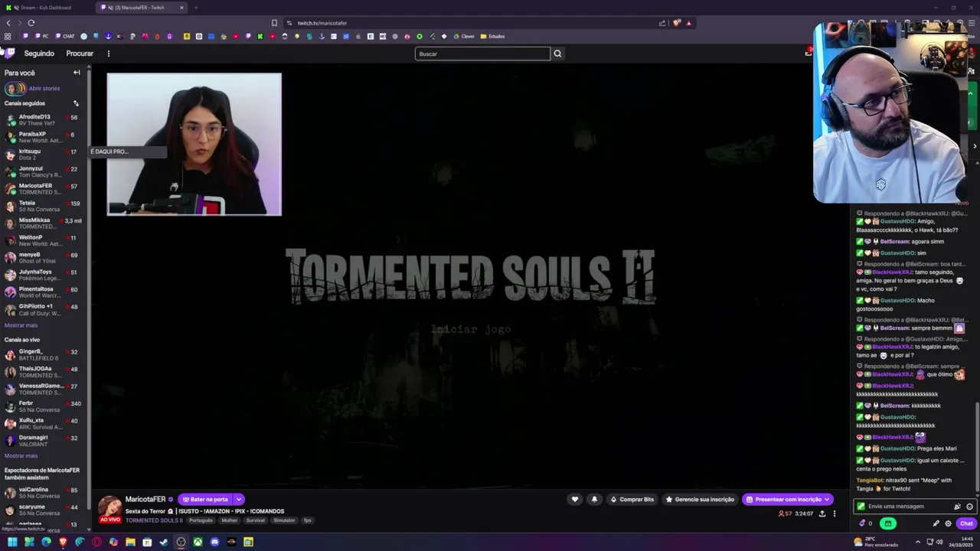Open AfroditeD13 channel in sidebar
Screen dimensions: 980x551
click(44, 120)
